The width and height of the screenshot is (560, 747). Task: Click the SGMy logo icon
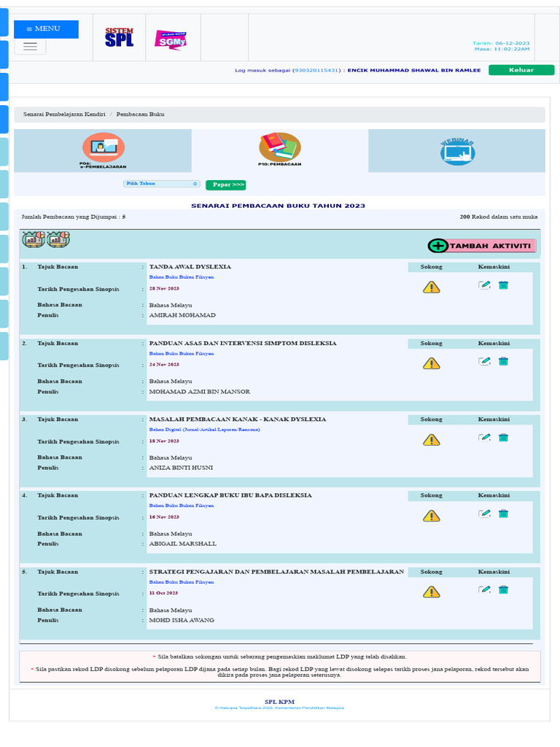(x=170, y=40)
